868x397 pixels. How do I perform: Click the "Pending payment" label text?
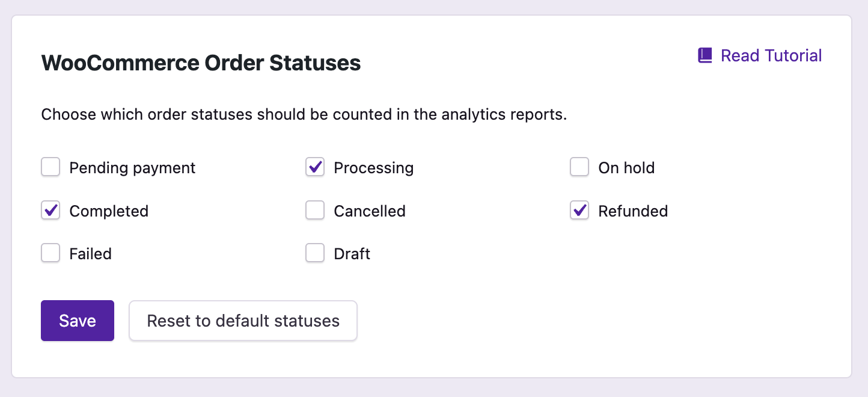point(132,168)
